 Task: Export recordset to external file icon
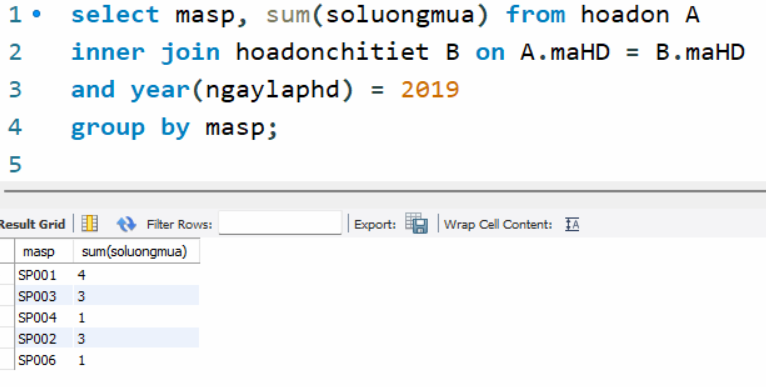[x=417, y=223]
